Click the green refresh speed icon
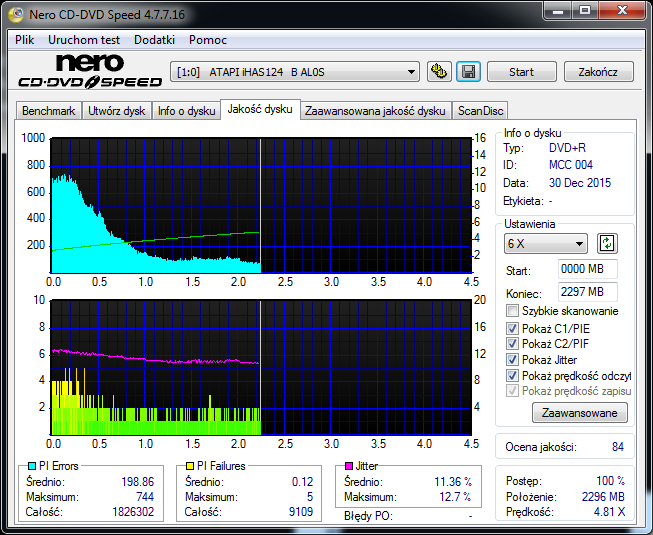The width and height of the screenshot is (653, 535). (x=607, y=244)
